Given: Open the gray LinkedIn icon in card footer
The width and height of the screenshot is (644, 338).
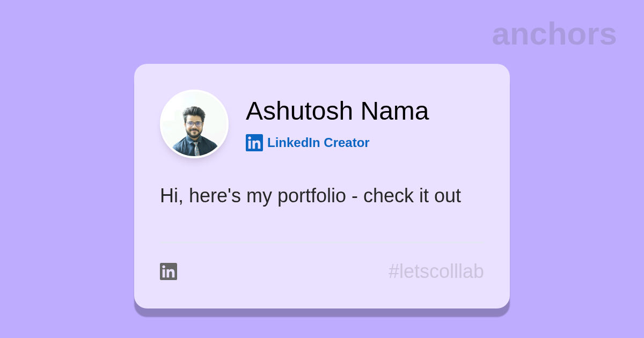Looking at the screenshot, I should pos(169,271).
